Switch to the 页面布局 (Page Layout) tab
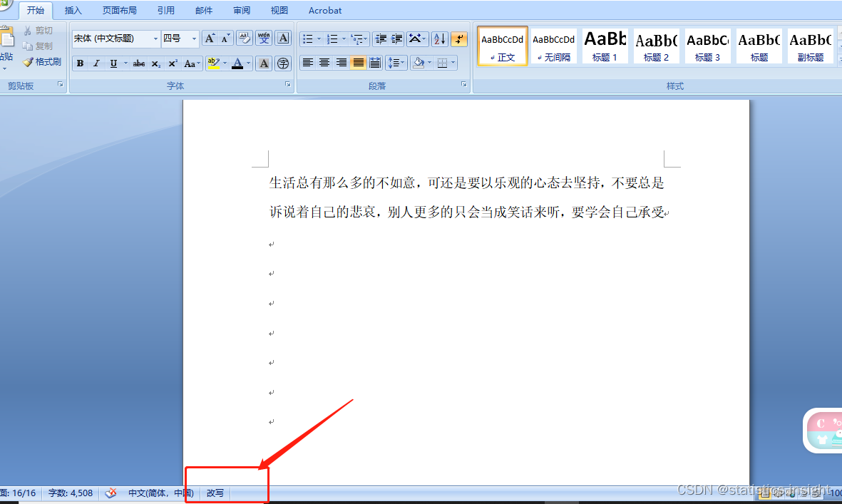This screenshot has width=842, height=504. tap(119, 10)
